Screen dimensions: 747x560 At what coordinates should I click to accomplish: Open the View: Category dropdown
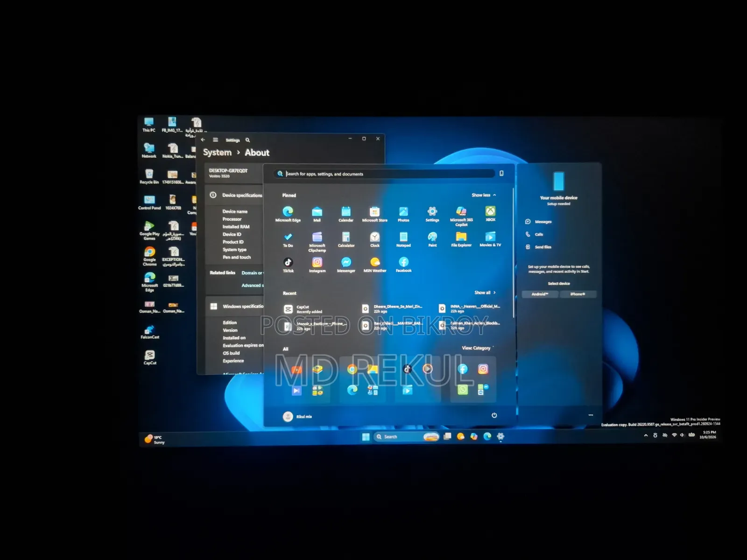click(478, 348)
